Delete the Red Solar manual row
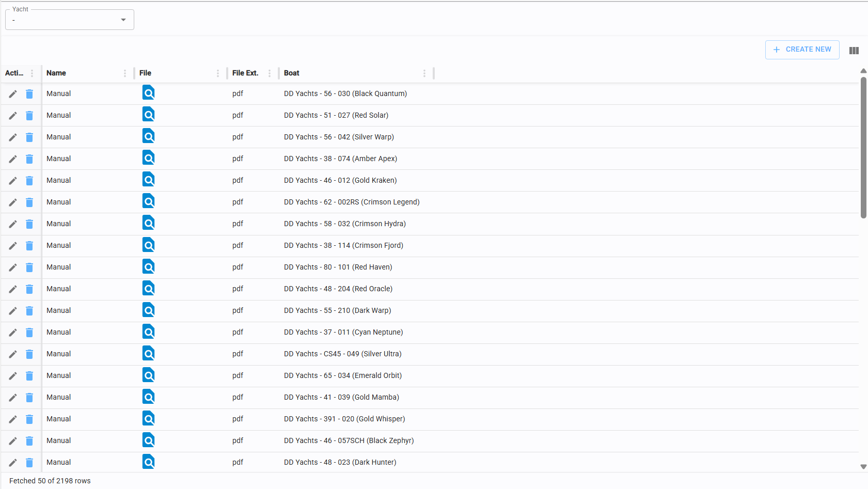The width and height of the screenshot is (868, 489). 29,116
